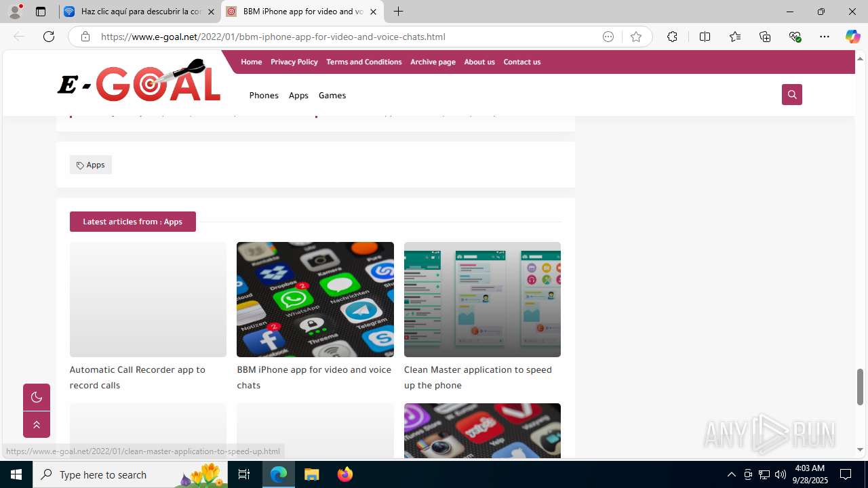Click the scrollbar down arrow
The image size is (868, 488).
pyautogui.click(x=861, y=450)
